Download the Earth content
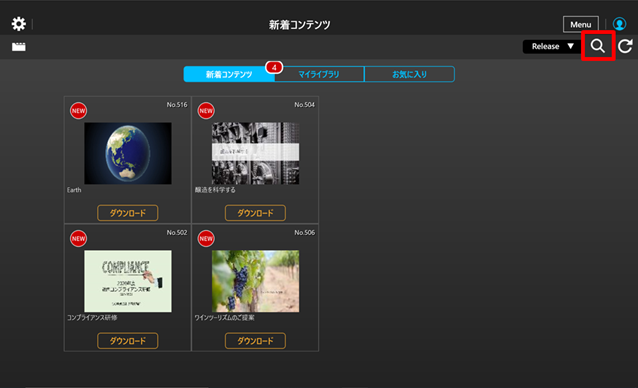The image size is (638, 388). (x=128, y=213)
